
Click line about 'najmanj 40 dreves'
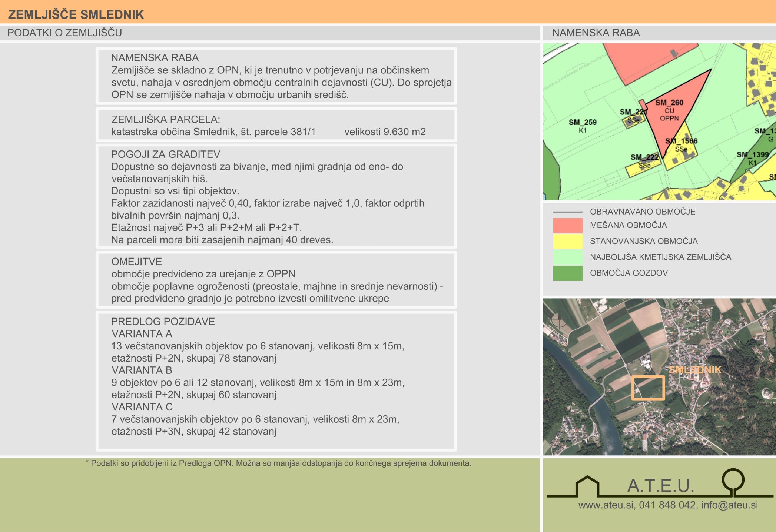[222, 240]
